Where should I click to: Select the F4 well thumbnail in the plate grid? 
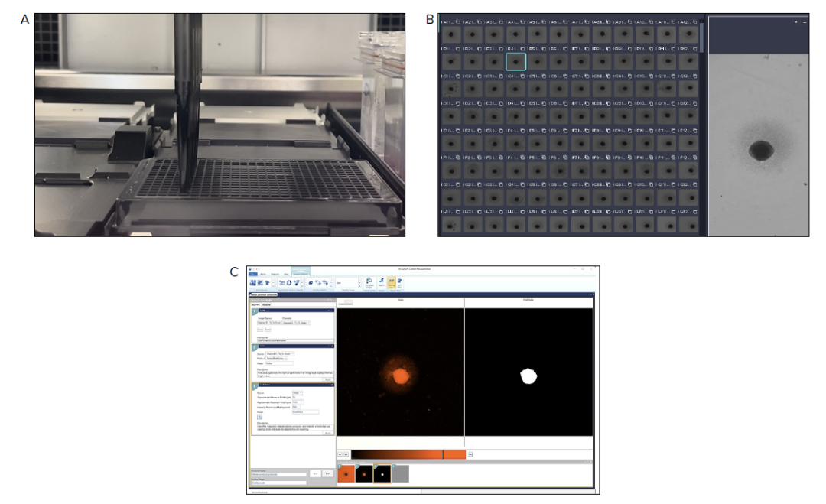click(515, 170)
